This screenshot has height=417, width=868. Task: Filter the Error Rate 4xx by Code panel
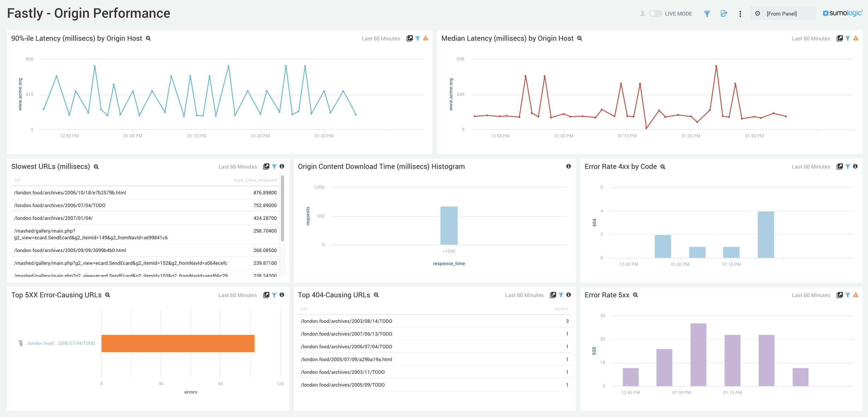(848, 166)
